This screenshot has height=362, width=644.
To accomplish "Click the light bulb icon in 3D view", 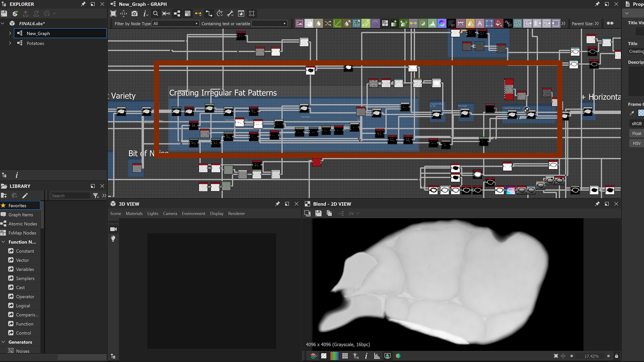I will tap(113, 239).
